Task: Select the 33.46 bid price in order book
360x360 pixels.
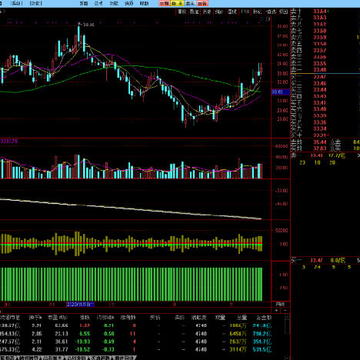Action: [x=320, y=83]
